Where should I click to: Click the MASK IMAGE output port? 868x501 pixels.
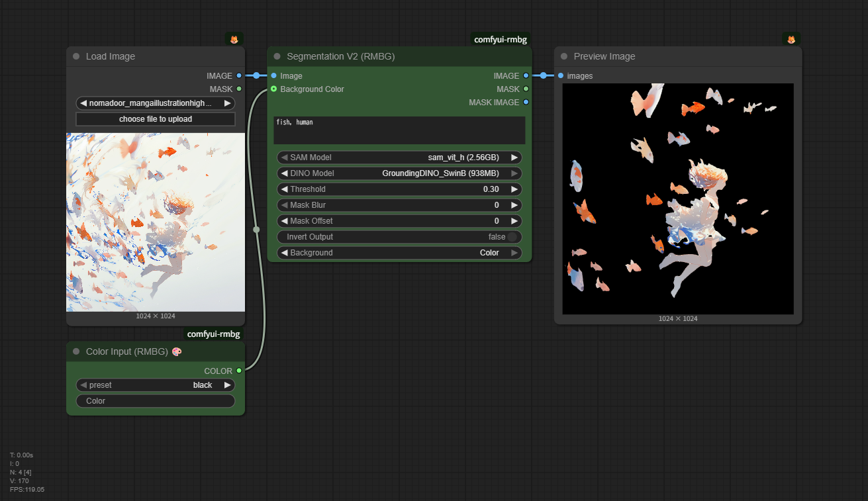point(526,102)
